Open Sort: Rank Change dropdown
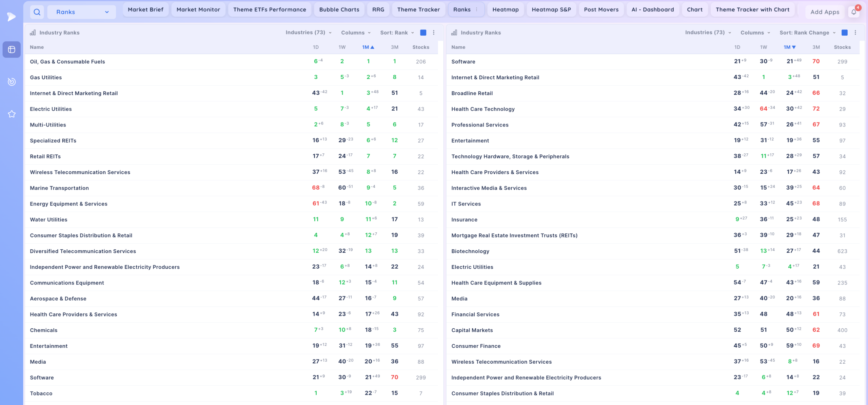 point(808,33)
